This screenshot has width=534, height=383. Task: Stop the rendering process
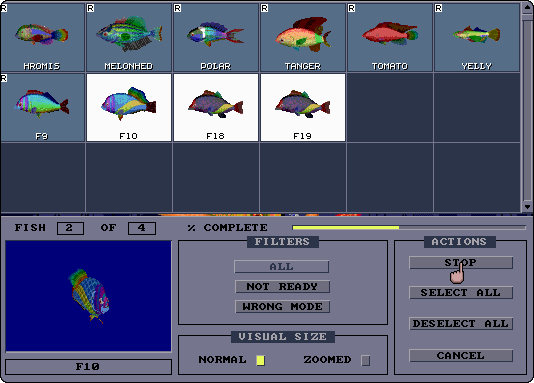[x=461, y=262]
